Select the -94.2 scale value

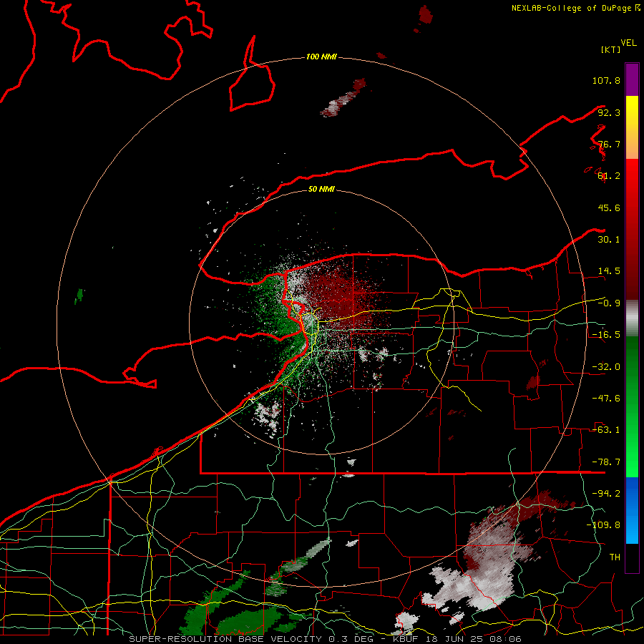tap(606, 493)
